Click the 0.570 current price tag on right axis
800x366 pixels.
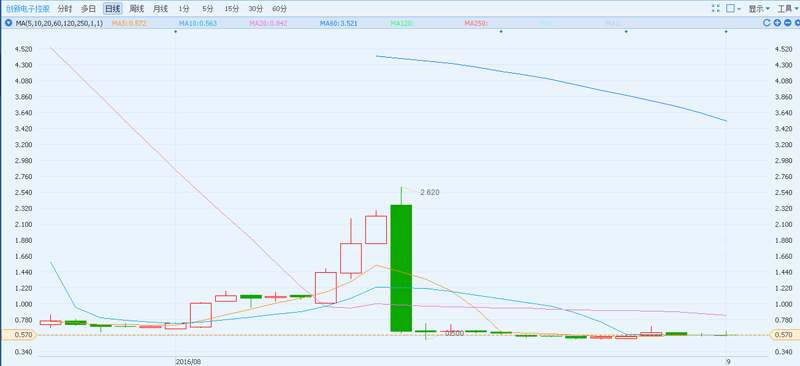coord(784,335)
